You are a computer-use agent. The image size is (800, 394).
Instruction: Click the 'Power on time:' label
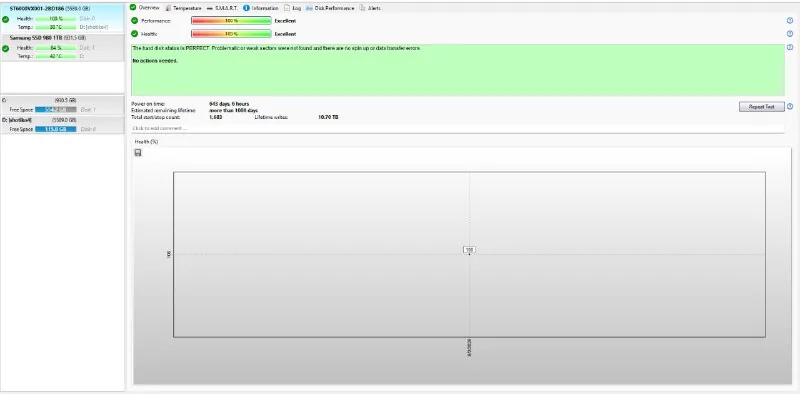[148, 104]
